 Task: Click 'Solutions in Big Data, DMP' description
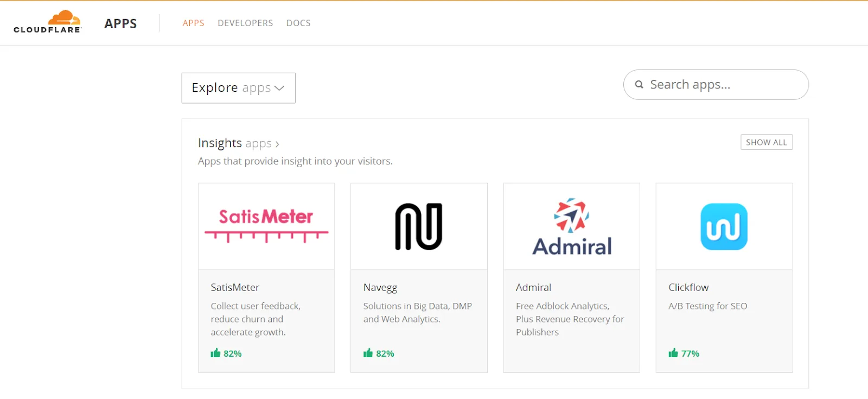[418, 313]
